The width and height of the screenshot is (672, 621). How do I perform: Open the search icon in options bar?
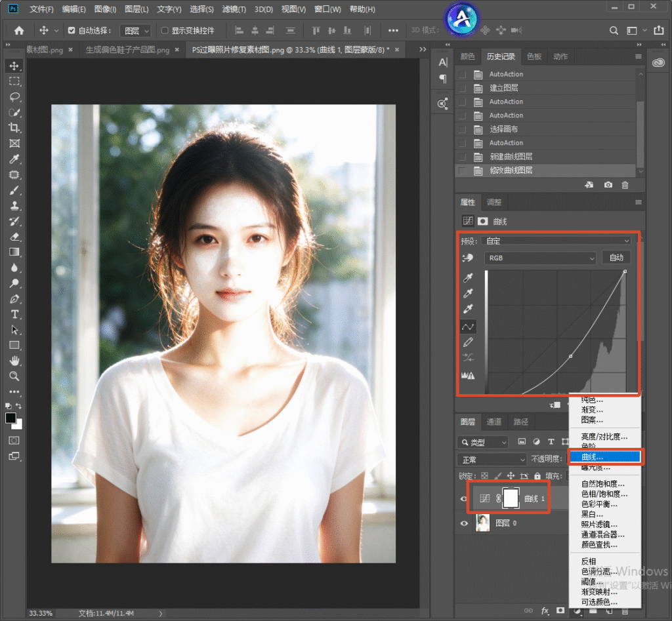pyautogui.click(x=614, y=30)
